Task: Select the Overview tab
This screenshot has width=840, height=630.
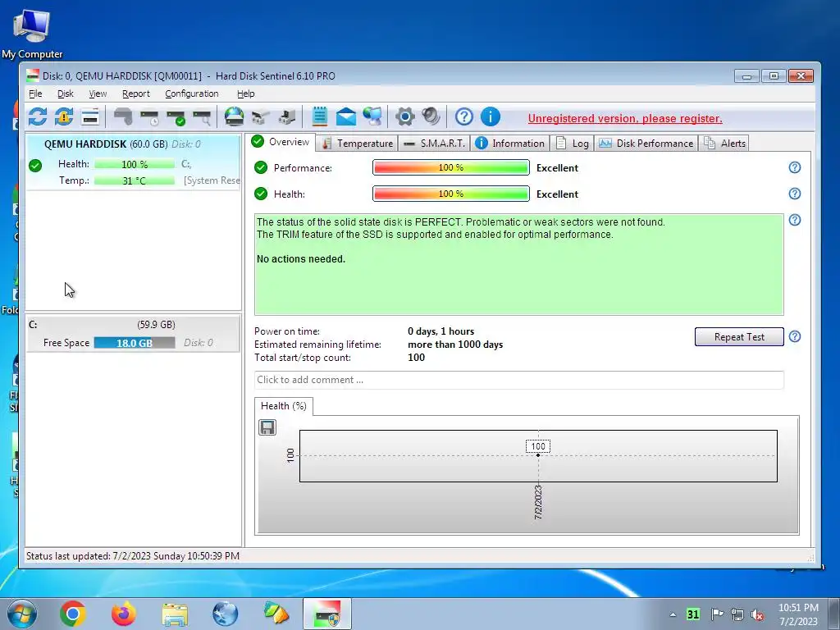Action: 281,142
